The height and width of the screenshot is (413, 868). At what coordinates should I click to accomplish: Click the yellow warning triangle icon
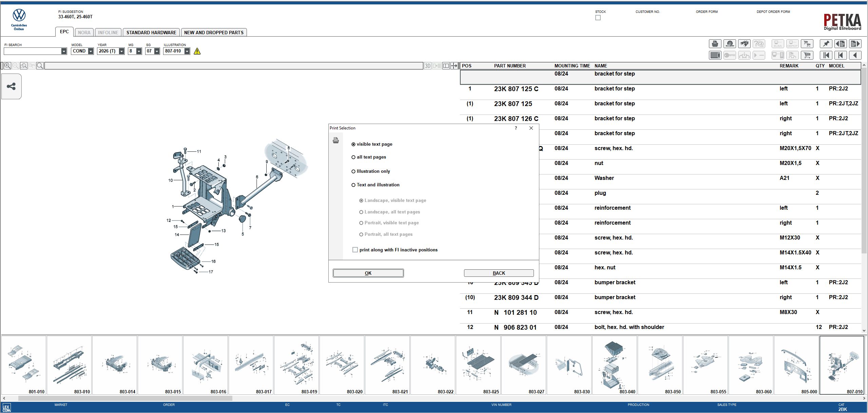tap(197, 51)
